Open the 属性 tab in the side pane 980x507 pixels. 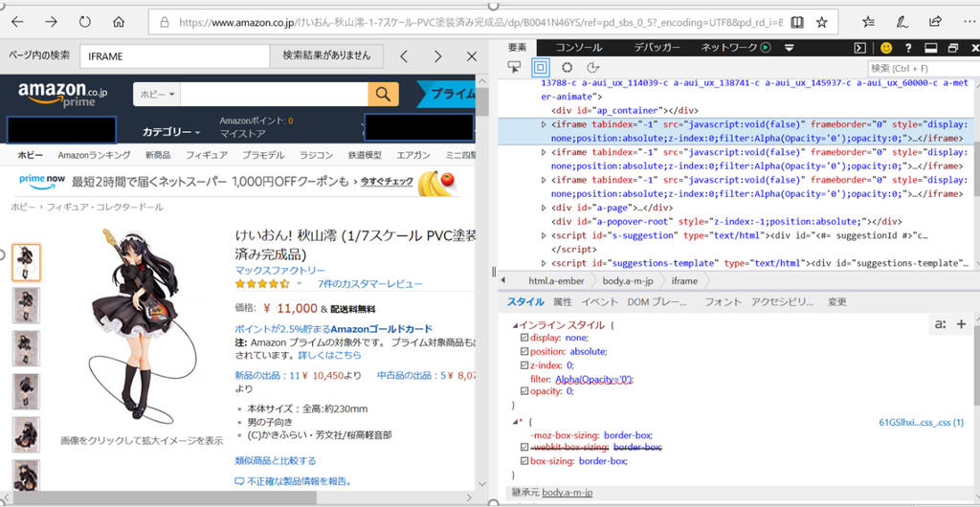563,301
